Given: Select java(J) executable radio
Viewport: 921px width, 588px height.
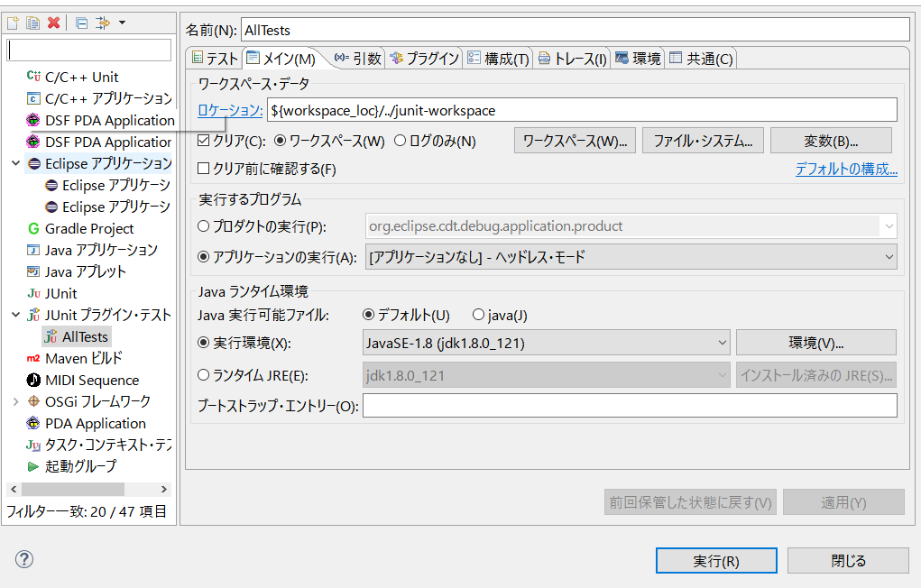Looking at the screenshot, I should (x=478, y=316).
